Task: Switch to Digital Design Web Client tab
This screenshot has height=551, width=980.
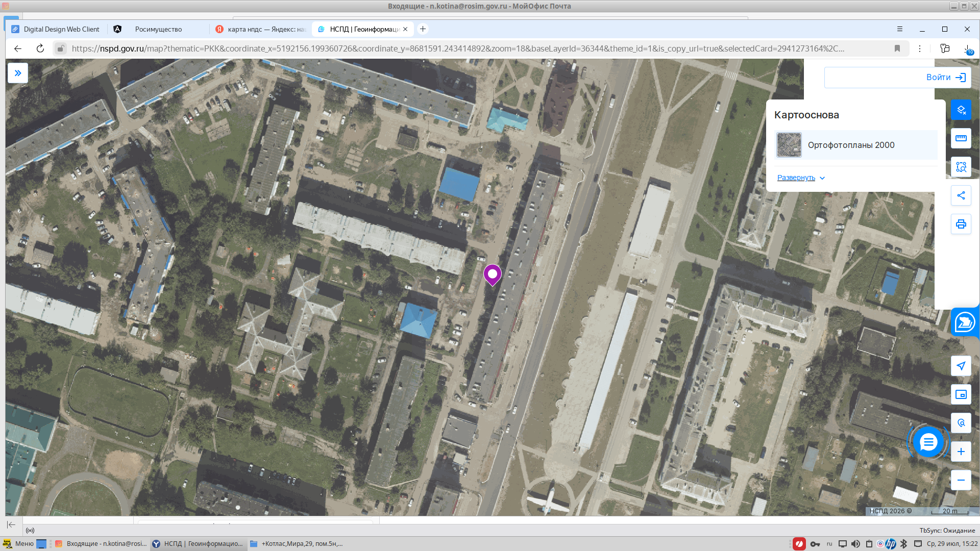Action: pos(57,29)
